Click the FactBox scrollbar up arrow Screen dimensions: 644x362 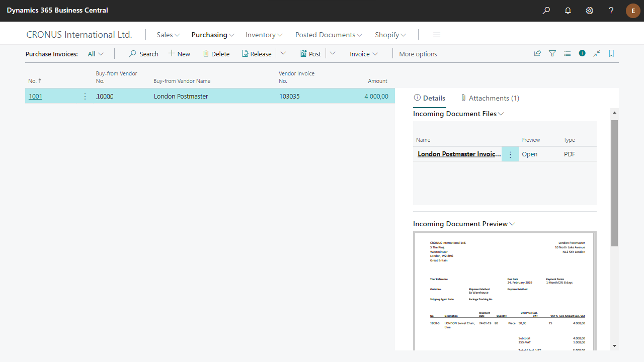pyautogui.click(x=614, y=112)
